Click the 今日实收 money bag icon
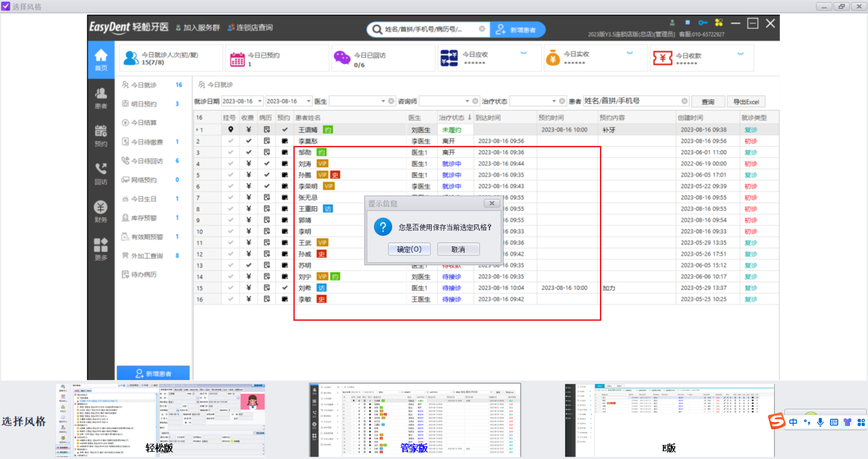The width and height of the screenshot is (868, 459). [553, 58]
